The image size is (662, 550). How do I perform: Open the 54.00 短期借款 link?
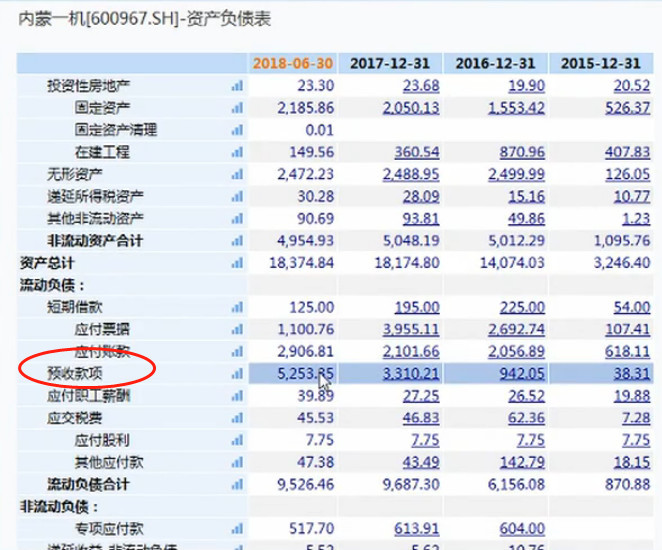click(632, 307)
